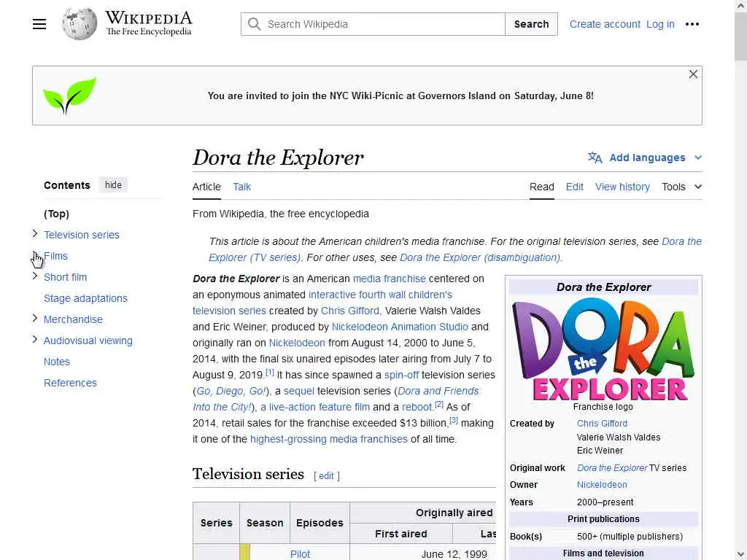Screen dimensions: 747x560
Task: Click the Dora the Explorer franchise logo image
Action: (x=603, y=350)
